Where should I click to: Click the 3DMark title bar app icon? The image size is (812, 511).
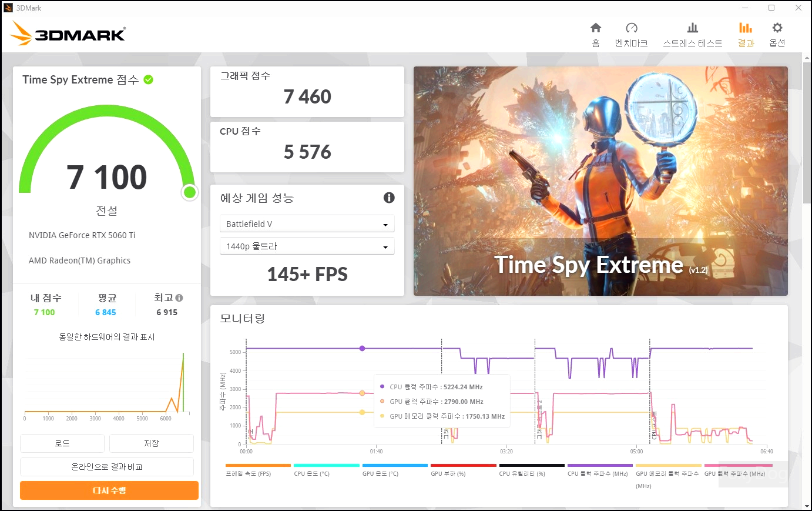click(x=8, y=8)
